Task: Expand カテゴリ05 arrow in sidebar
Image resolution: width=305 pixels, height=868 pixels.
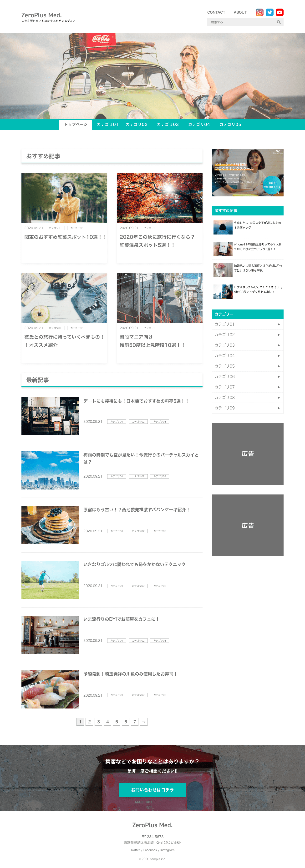Action: [279, 366]
